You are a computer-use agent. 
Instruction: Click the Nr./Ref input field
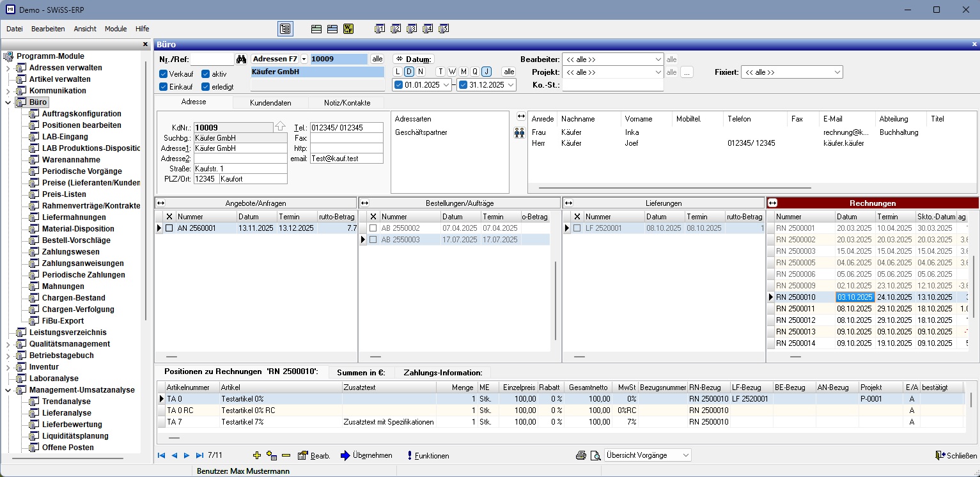(x=212, y=59)
